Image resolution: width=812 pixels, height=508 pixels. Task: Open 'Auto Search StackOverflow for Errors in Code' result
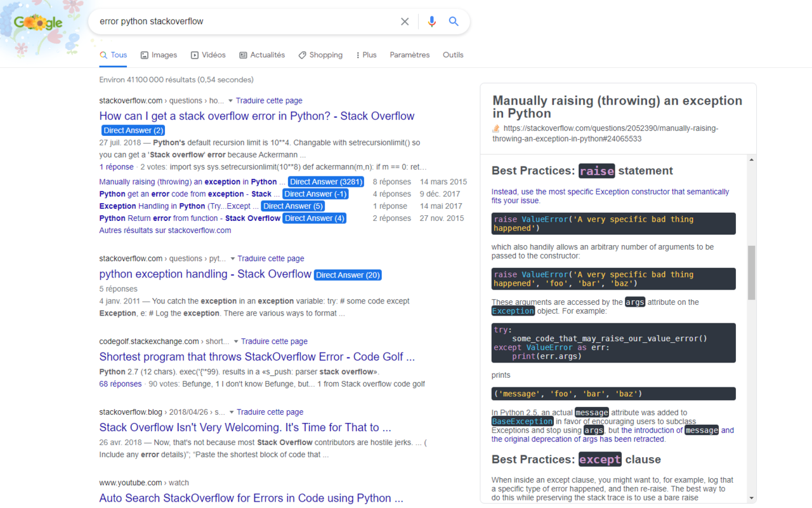(251, 498)
